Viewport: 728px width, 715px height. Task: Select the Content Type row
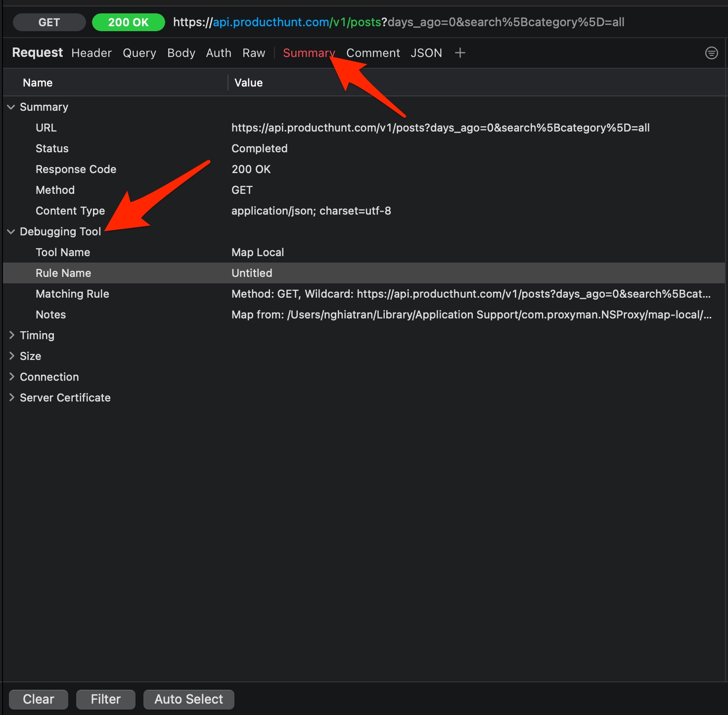tap(364, 211)
